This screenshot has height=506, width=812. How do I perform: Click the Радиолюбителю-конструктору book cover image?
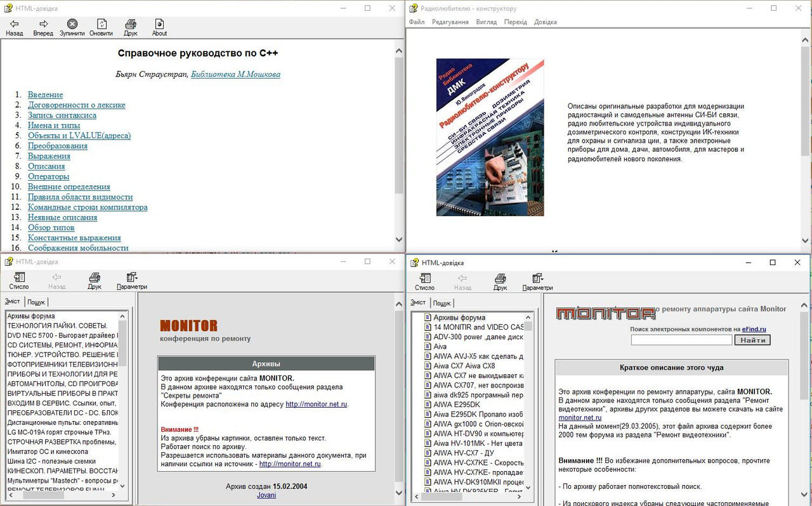point(490,138)
